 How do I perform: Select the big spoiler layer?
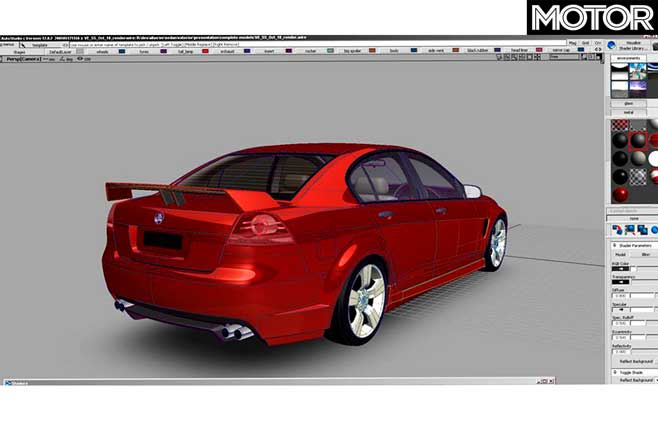coord(352,51)
